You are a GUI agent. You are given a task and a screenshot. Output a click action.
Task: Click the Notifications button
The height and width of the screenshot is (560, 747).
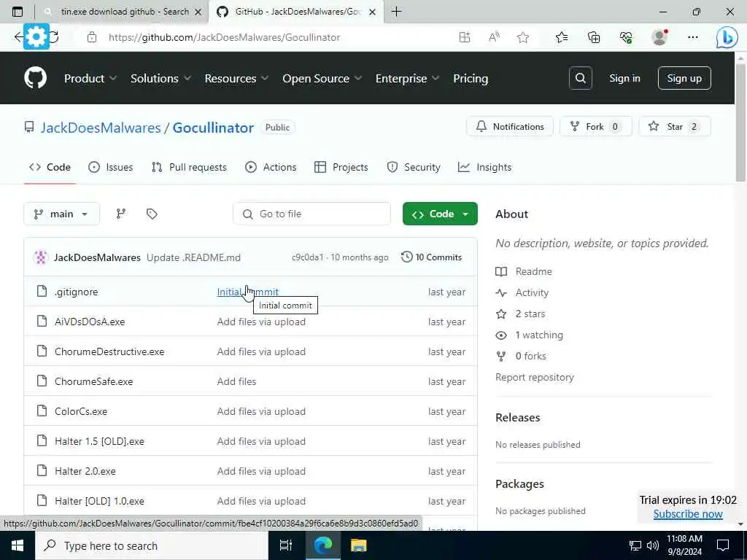point(510,127)
